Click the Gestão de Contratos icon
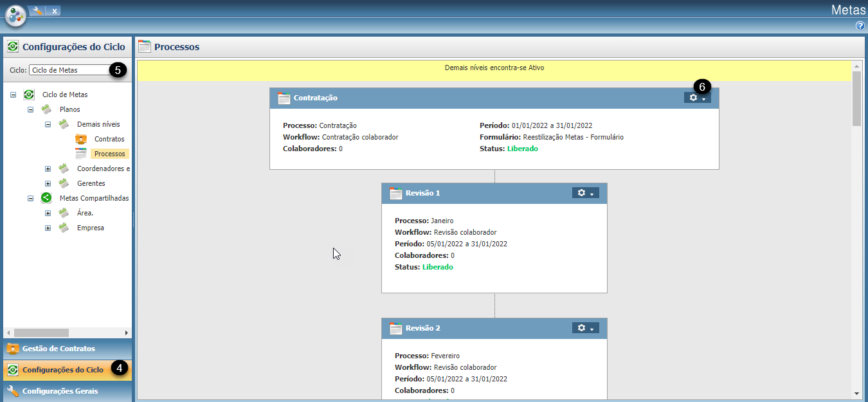 12,349
